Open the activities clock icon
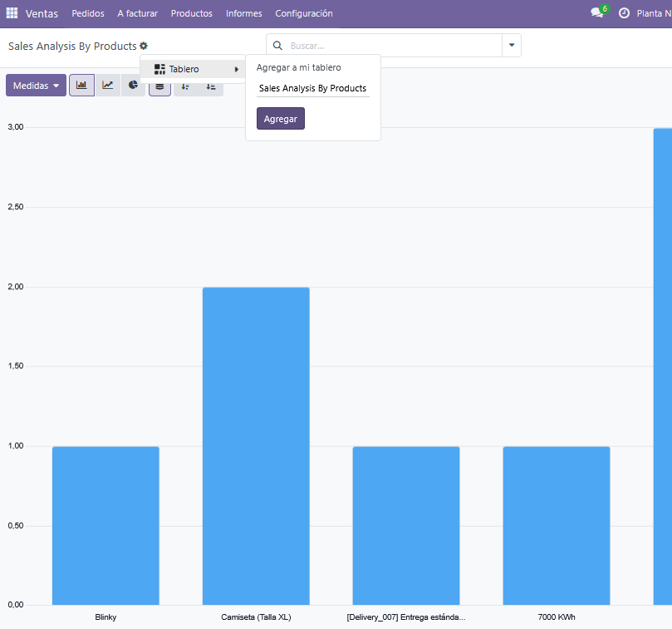This screenshot has width=672, height=629. pos(624,13)
